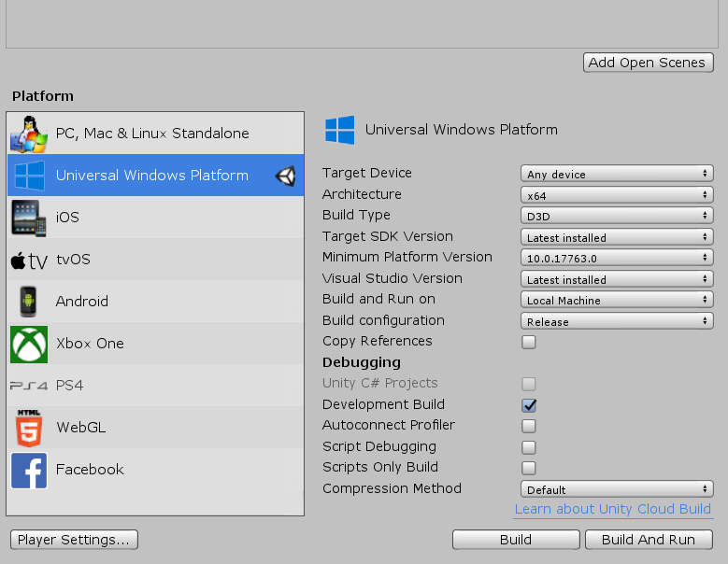The image size is (728, 564).
Task: Open the Learn about Unity Cloud Build link
Action: pyautogui.click(x=613, y=509)
